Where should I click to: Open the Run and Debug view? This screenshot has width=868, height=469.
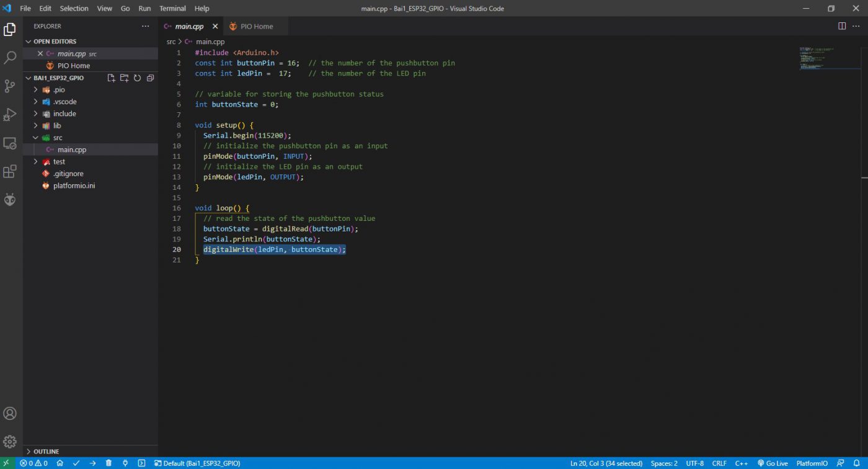tap(10, 115)
